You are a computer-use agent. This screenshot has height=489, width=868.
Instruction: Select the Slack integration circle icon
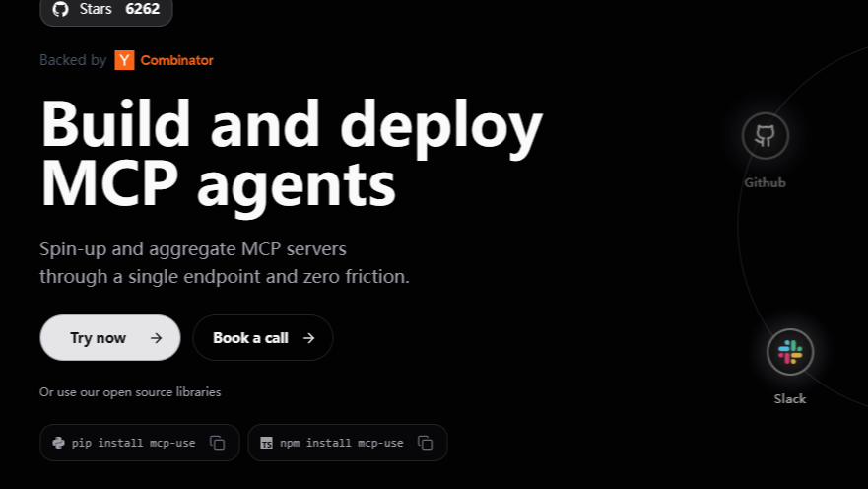(x=790, y=352)
